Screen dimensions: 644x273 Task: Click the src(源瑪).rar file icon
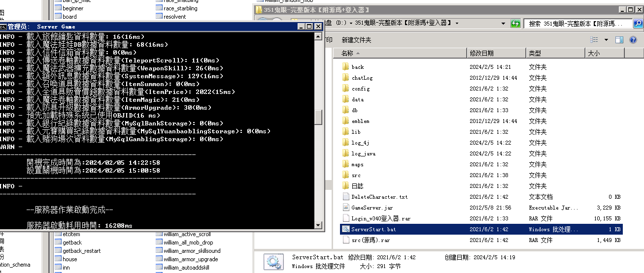click(x=345, y=240)
